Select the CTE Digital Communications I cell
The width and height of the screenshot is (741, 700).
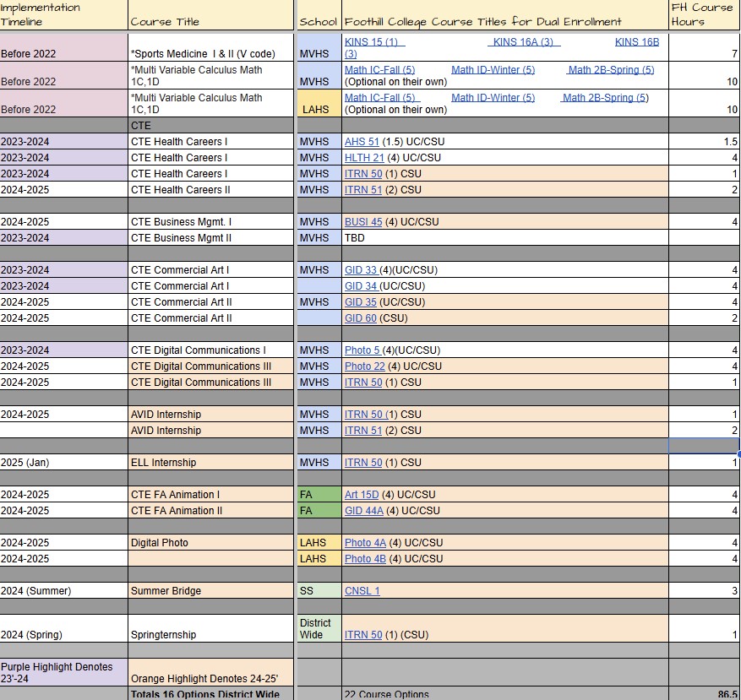click(x=210, y=350)
